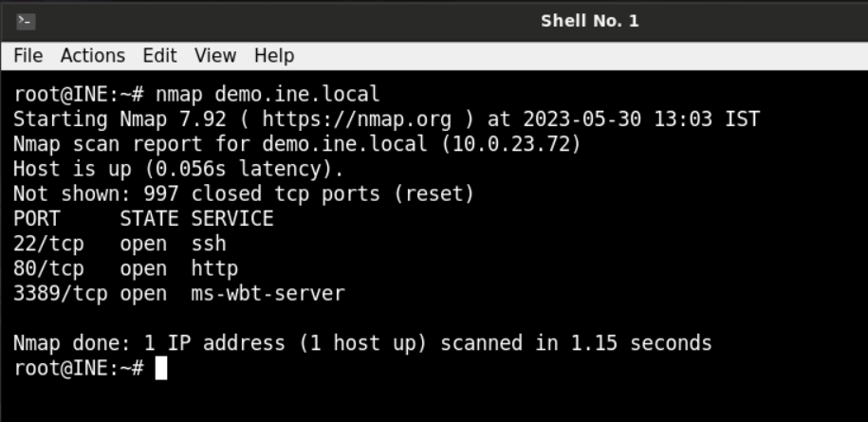This screenshot has width=868, height=422.
Task: Click the https://nmap.org link in output
Action: pos(357,119)
